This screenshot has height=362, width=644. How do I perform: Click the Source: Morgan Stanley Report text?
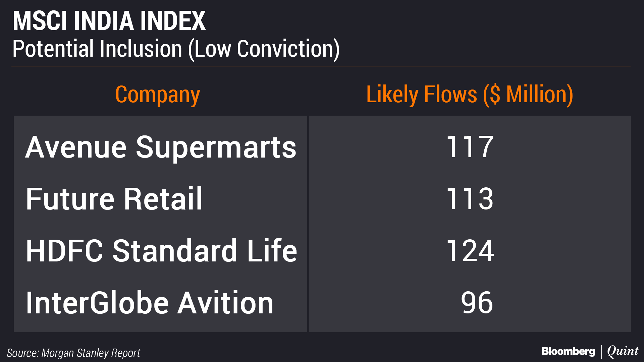pos(73,353)
